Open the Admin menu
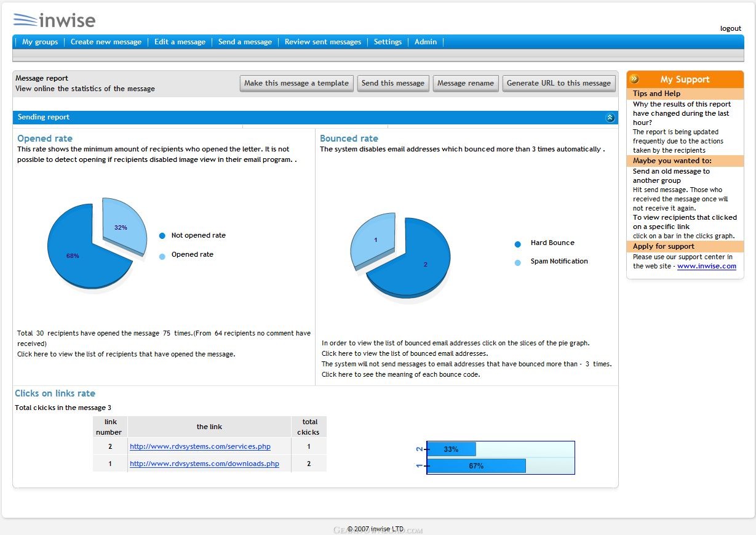The height and width of the screenshot is (535, 756). click(426, 42)
